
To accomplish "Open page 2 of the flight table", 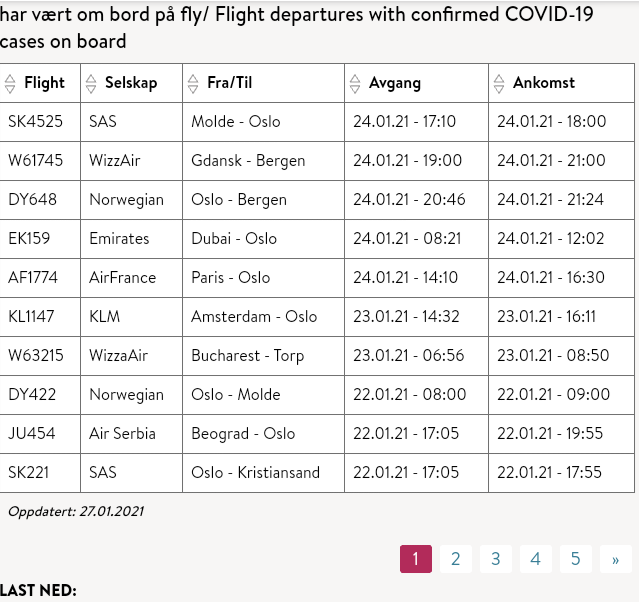I will pos(455,559).
